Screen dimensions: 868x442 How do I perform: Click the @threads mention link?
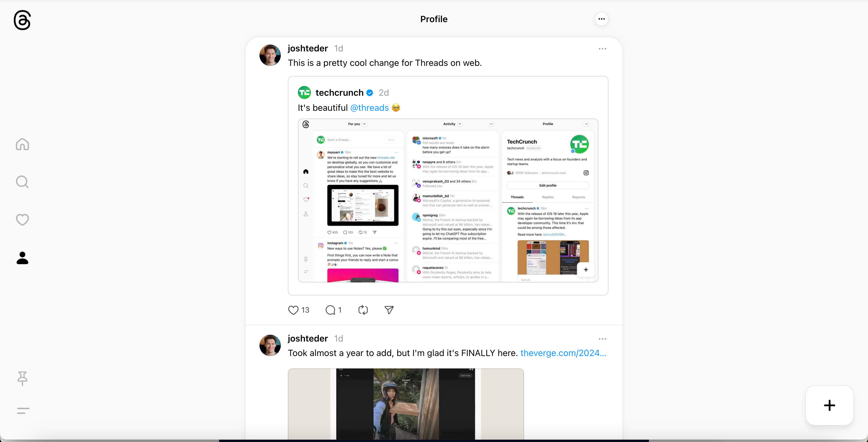pos(370,108)
